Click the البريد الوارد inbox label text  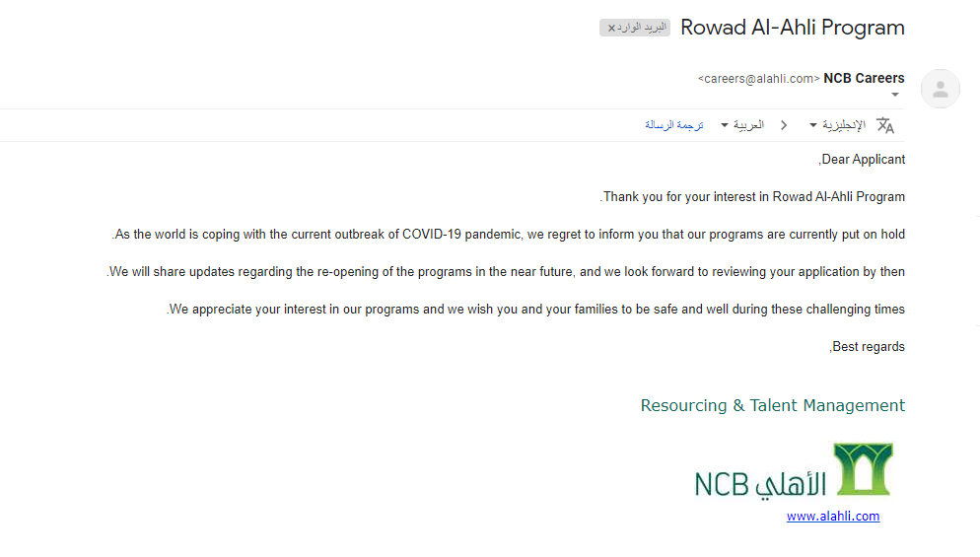pos(642,28)
